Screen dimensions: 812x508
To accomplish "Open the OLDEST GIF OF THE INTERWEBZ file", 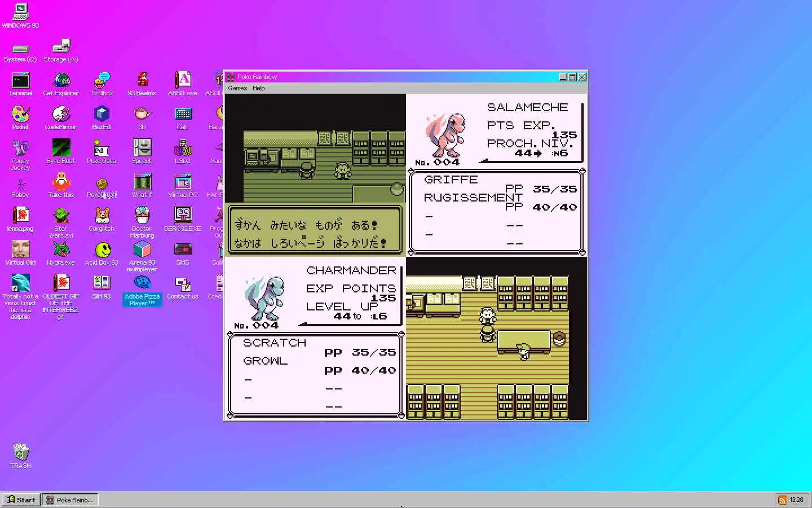I will point(61,297).
